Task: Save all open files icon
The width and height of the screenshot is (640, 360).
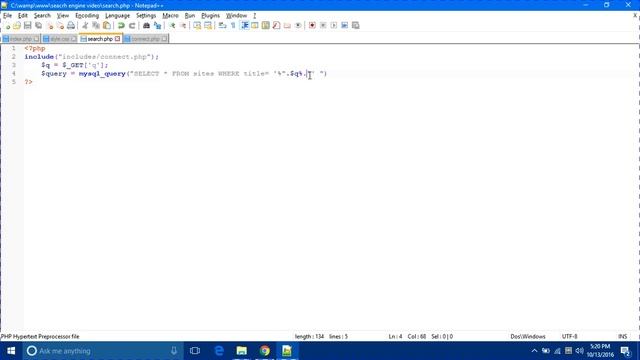Action: coord(38,26)
